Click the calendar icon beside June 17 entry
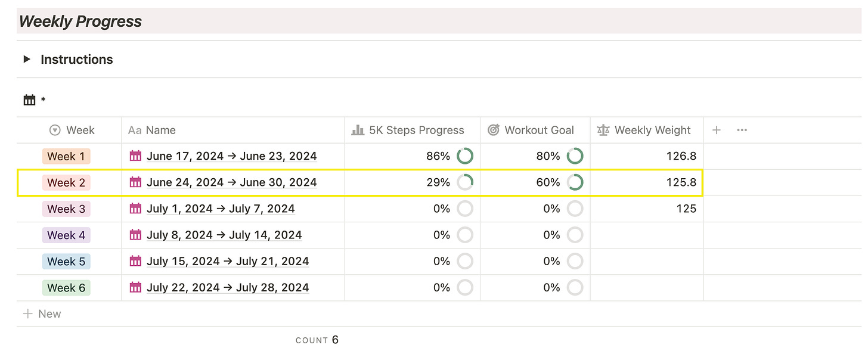This screenshot has height=354, width=868. pos(135,156)
